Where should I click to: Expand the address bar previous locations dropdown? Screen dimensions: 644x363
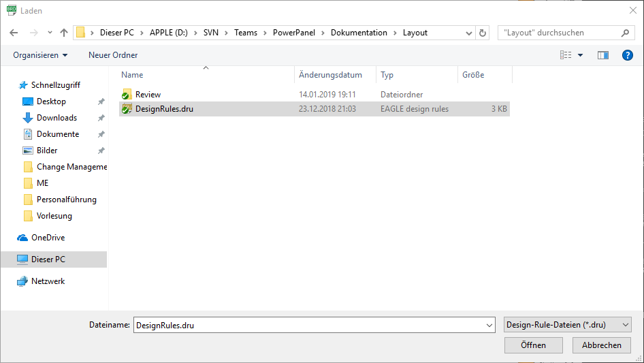tap(468, 33)
